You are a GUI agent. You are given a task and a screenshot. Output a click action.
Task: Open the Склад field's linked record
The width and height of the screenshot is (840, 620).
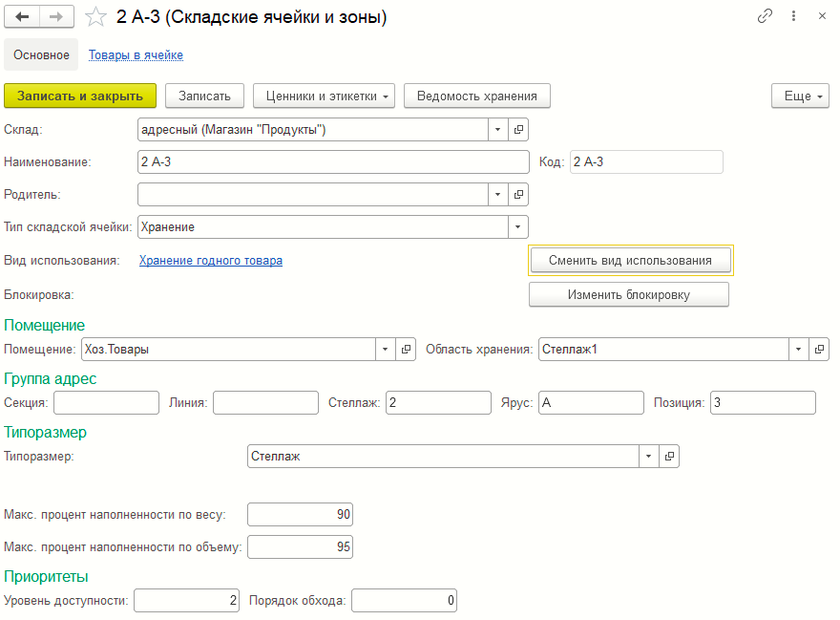tap(518, 130)
